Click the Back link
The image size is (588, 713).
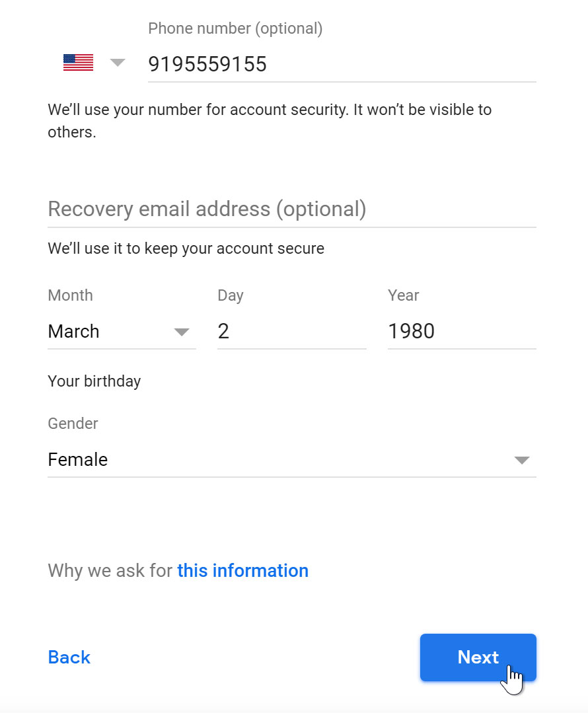coord(69,657)
